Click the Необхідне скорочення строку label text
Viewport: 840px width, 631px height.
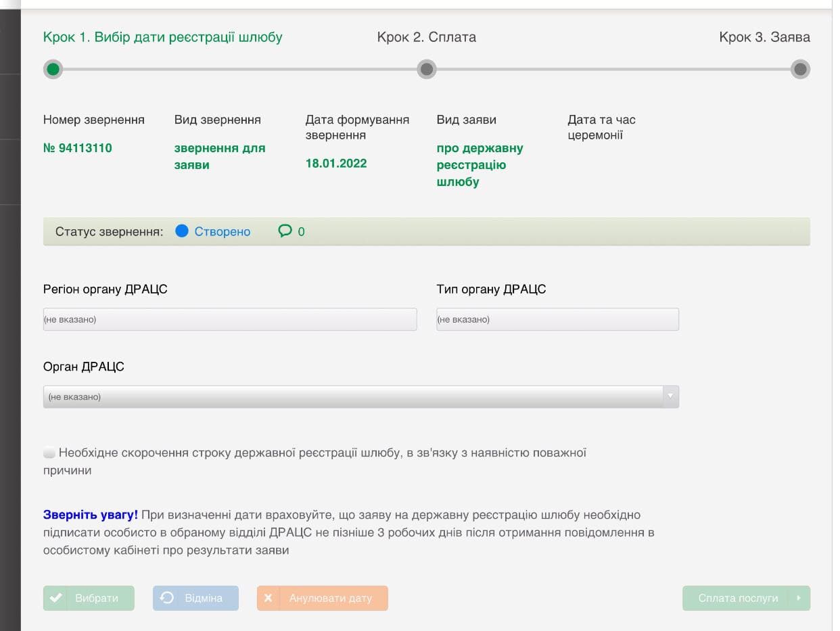[x=322, y=453]
